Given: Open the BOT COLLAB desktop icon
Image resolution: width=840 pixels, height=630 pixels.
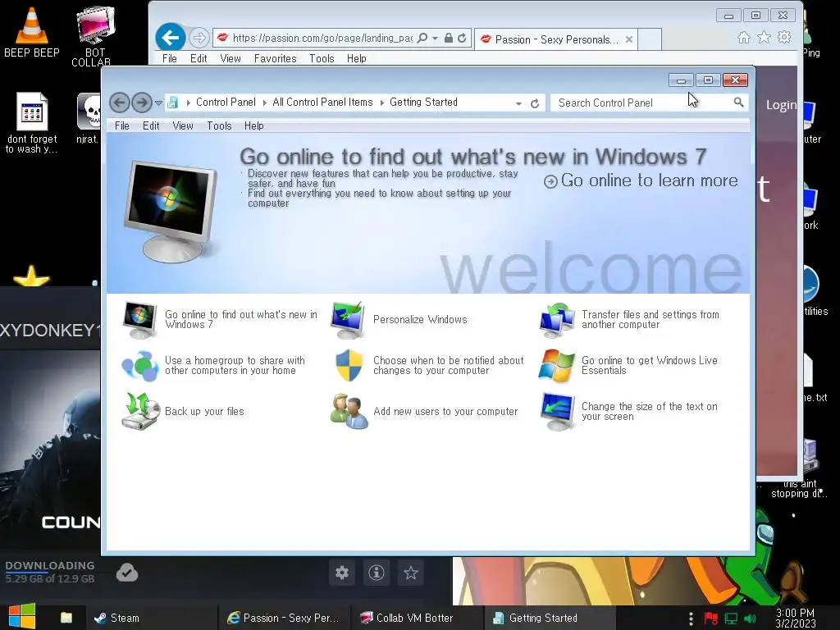Looking at the screenshot, I should pyautogui.click(x=95, y=36).
